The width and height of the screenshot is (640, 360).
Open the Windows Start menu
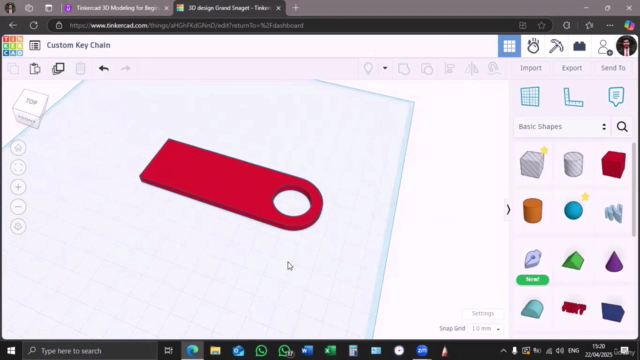11,351
